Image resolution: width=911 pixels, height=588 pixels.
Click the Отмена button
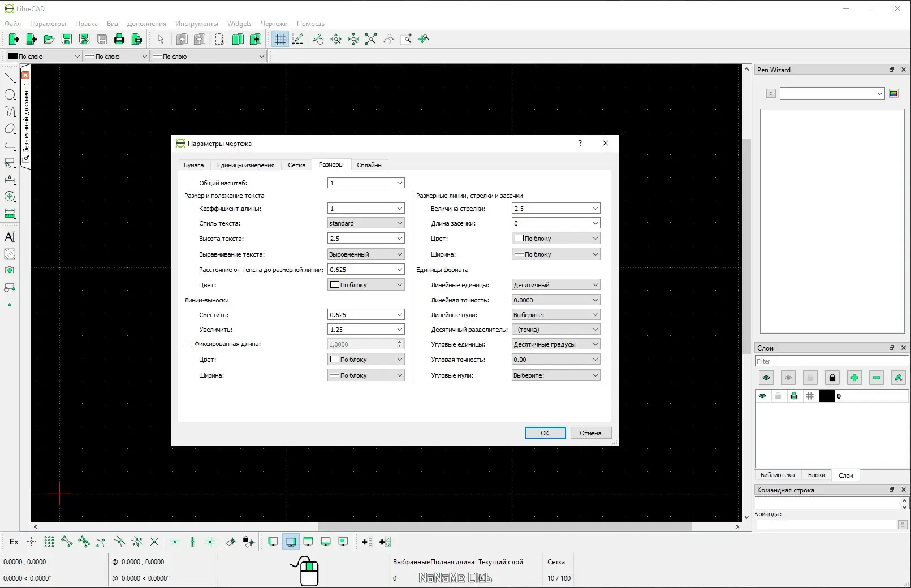coord(590,433)
